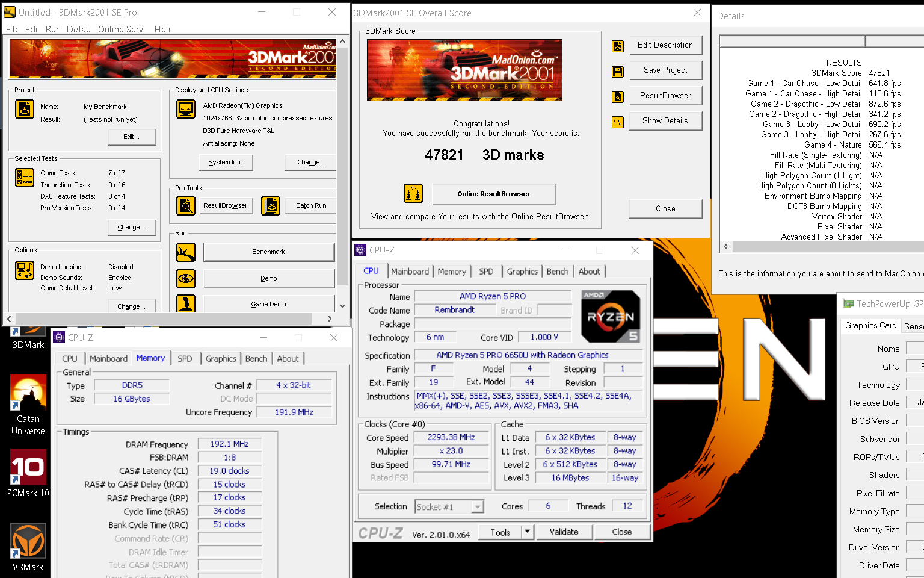Click the Game Demo icon

coord(186,303)
